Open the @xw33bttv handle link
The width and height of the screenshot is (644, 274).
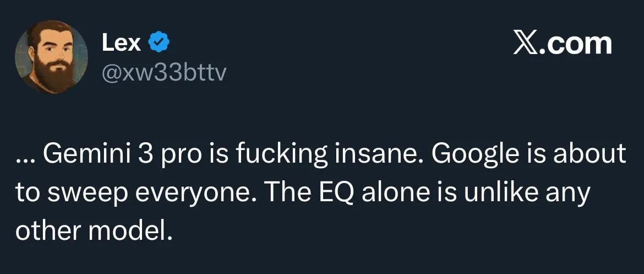[163, 73]
